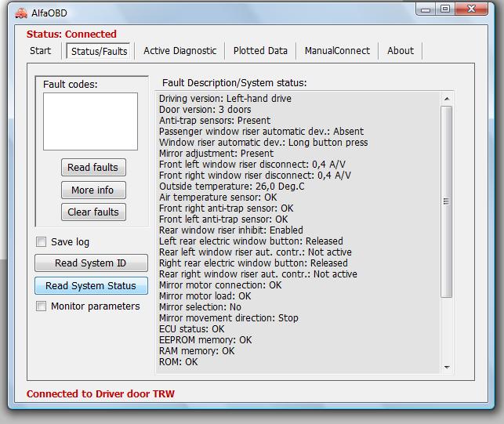
Task: Select 'Rear left window riser aut. contr.' line
Action: (256, 252)
